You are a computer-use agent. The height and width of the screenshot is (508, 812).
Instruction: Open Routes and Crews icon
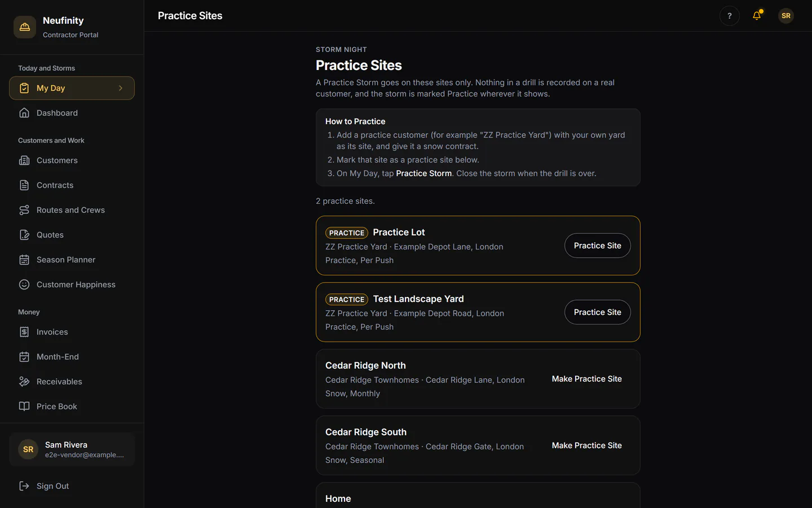pos(24,210)
